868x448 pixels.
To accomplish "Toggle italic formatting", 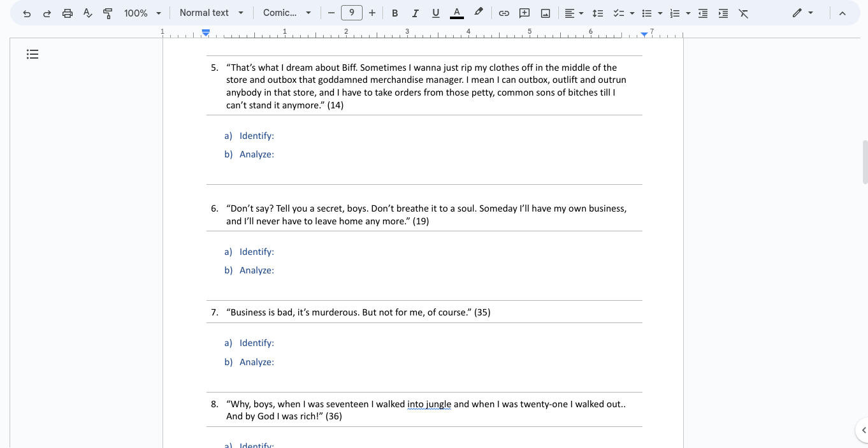I will click(416, 13).
